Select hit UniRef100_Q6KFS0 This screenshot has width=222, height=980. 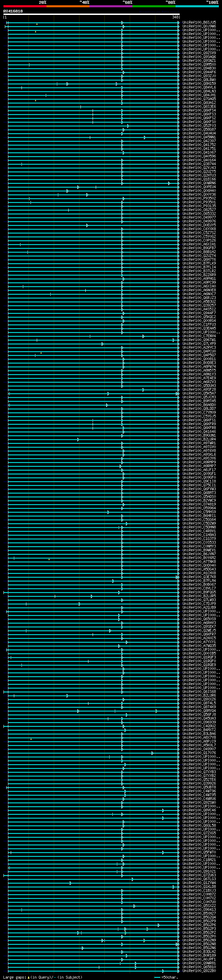click(199, 122)
